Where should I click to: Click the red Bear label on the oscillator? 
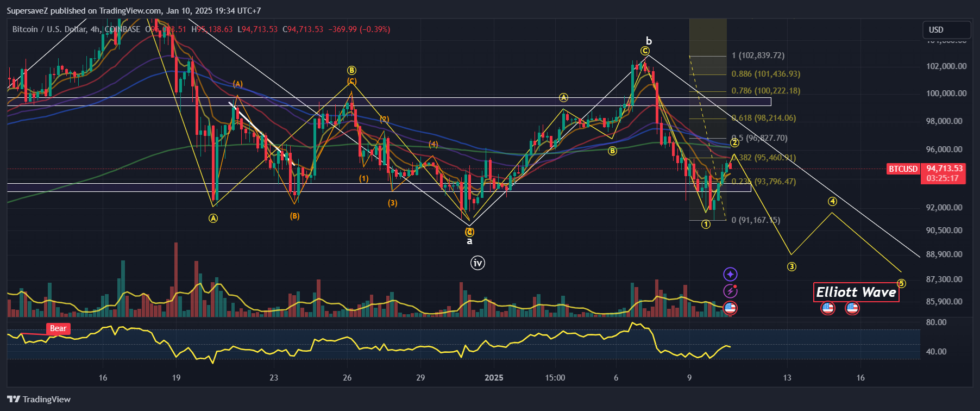click(58, 328)
